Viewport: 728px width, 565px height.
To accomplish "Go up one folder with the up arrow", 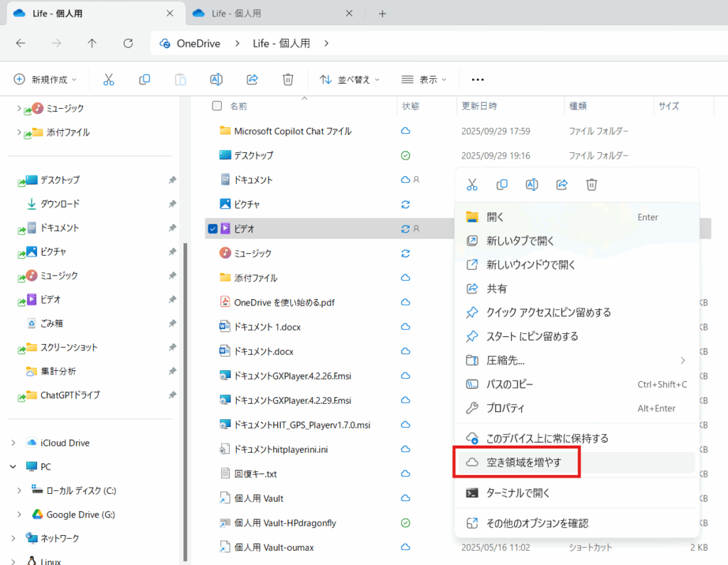I will (x=92, y=43).
